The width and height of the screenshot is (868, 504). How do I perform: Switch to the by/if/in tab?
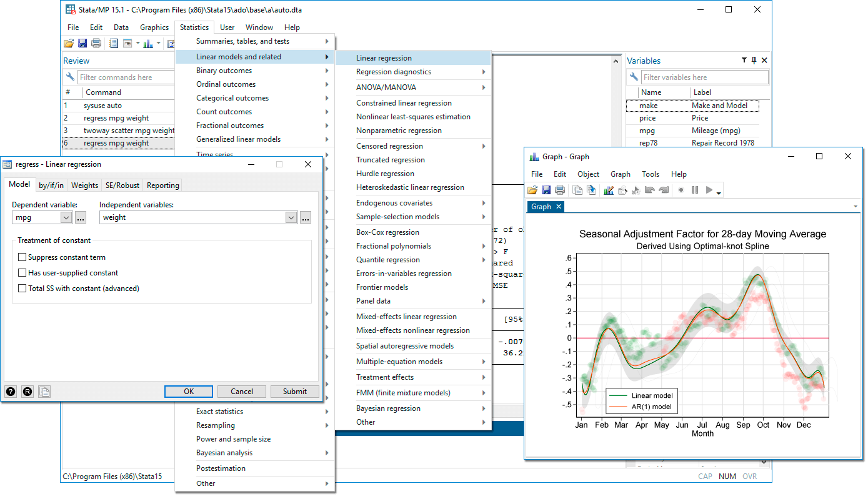click(51, 185)
